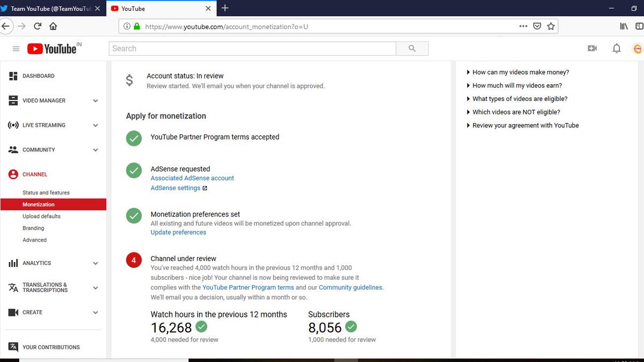Open the Community guidelines link

click(350, 287)
